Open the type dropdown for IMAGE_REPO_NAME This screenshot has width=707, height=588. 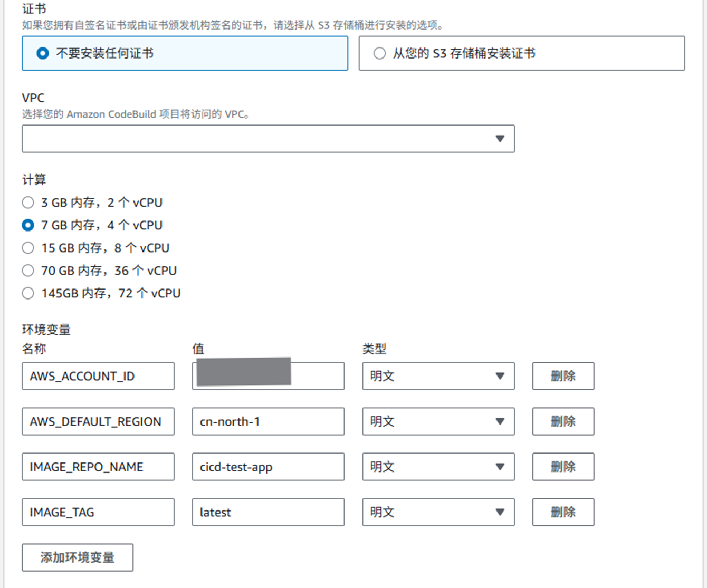(x=438, y=467)
